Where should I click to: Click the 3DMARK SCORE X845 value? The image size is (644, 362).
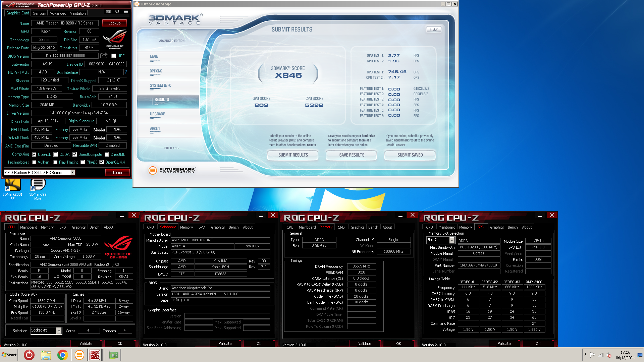point(288,75)
